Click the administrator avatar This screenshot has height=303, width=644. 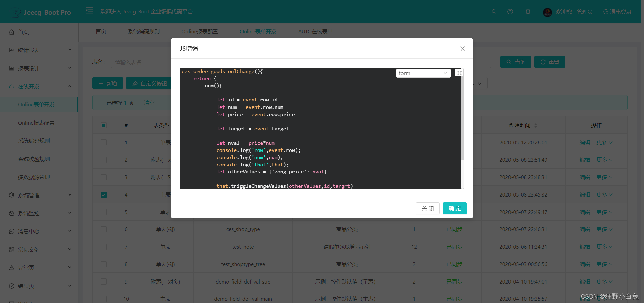point(547,12)
